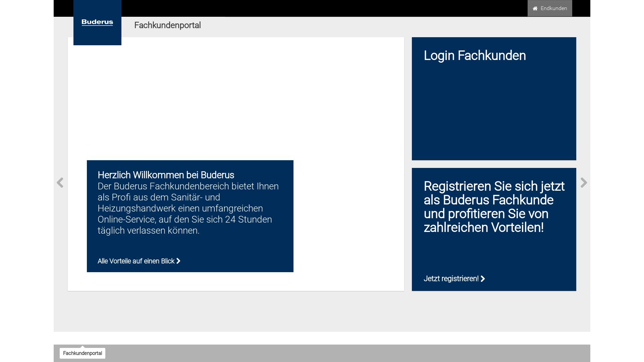Click the Buderus logo

[x=97, y=22]
